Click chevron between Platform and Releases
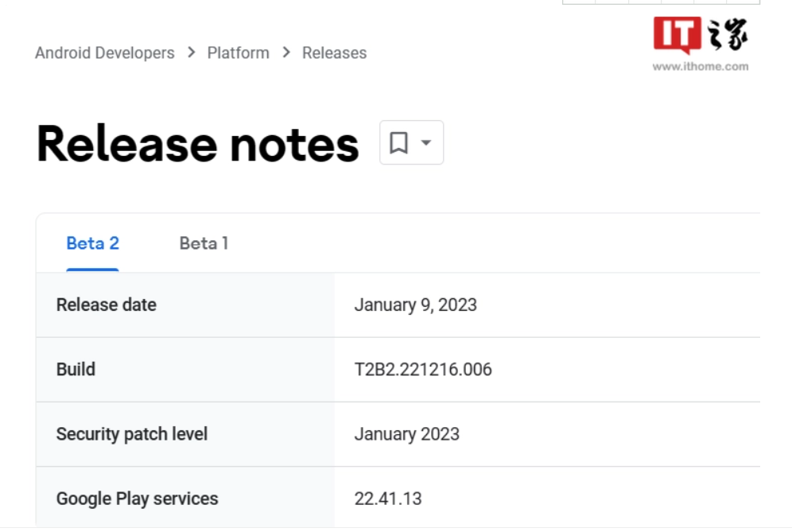Image resolution: width=792 pixels, height=532 pixels. pos(286,52)
